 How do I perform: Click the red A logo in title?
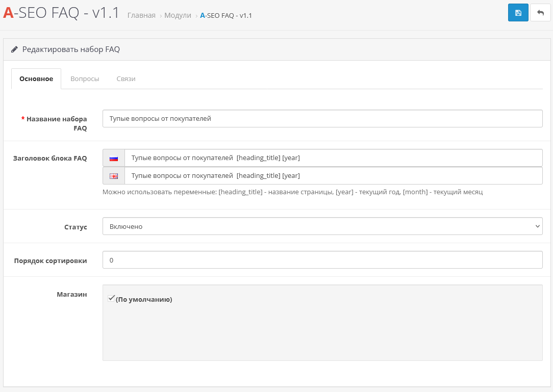(x=8, y=13)
